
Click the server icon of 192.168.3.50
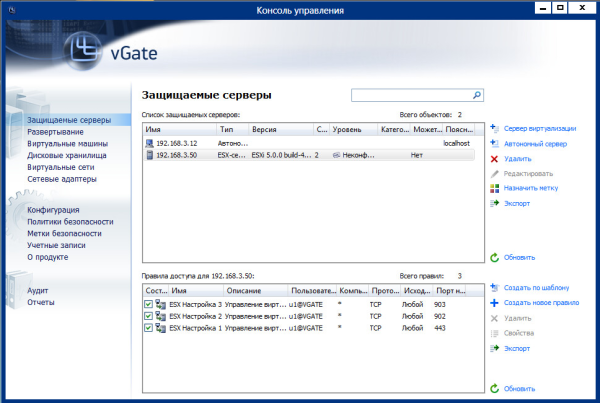click(150, 155)
